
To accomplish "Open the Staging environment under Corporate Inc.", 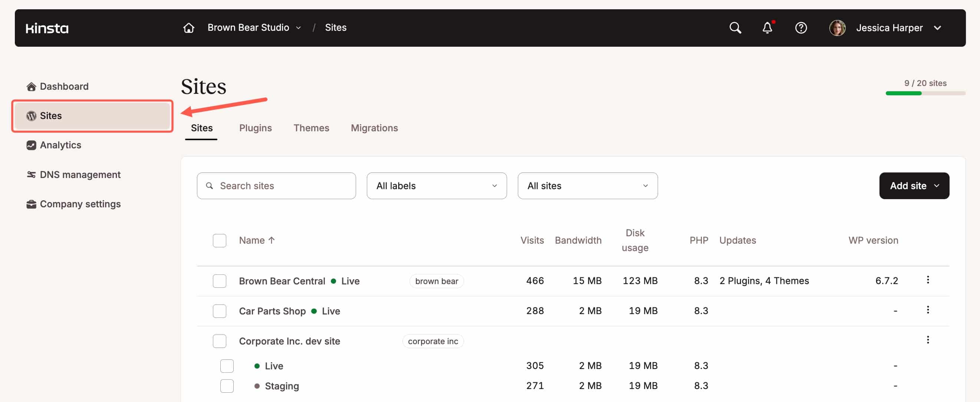I will pyautogui.click(x=282, y=386).
